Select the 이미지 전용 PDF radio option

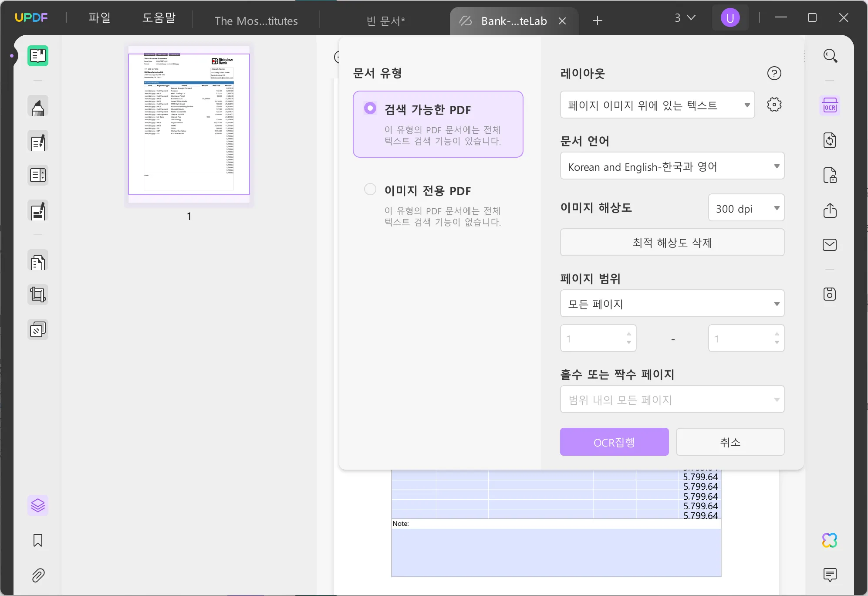pos(370,189)
